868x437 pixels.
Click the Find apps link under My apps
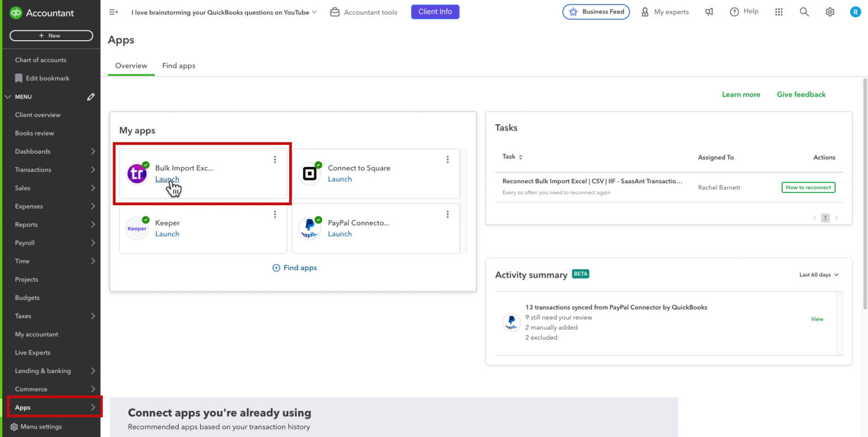294,268
